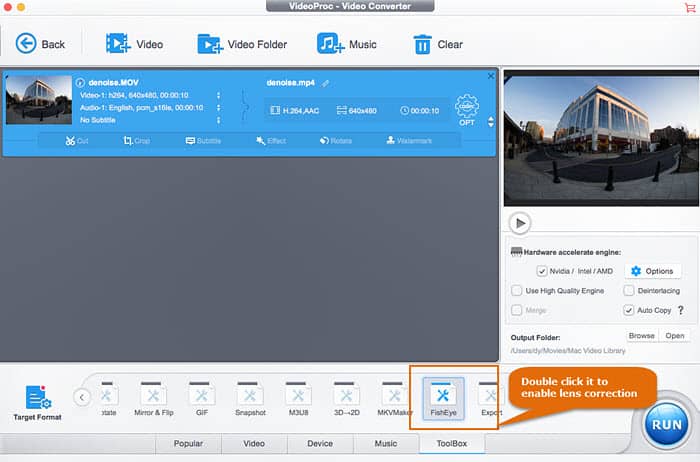Switch to the Video tab
This screenshot has height=462, width=700.
254,444
